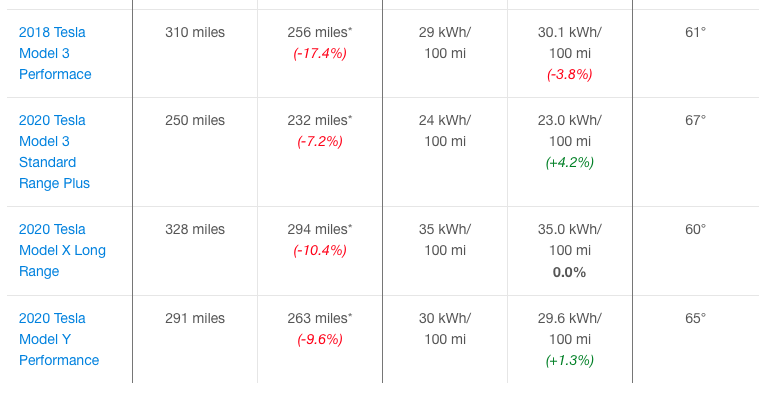Open the 2018 Tesla Model 3 Performance link
The image size is (772, 410).
click(55, 53)
